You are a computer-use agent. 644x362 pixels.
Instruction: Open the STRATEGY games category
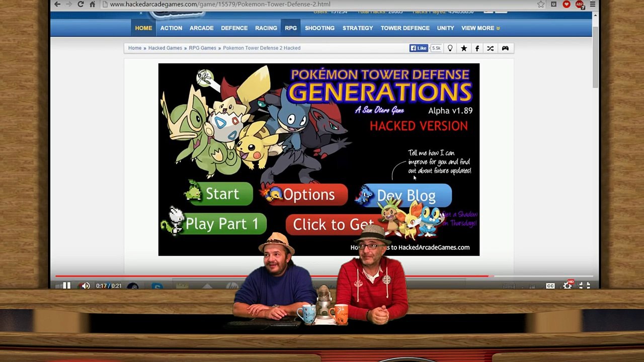[x=358, y=28]
